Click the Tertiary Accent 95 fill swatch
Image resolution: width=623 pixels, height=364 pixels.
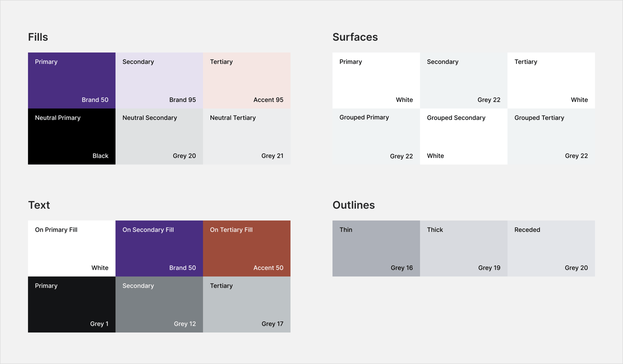coord(247,81)
